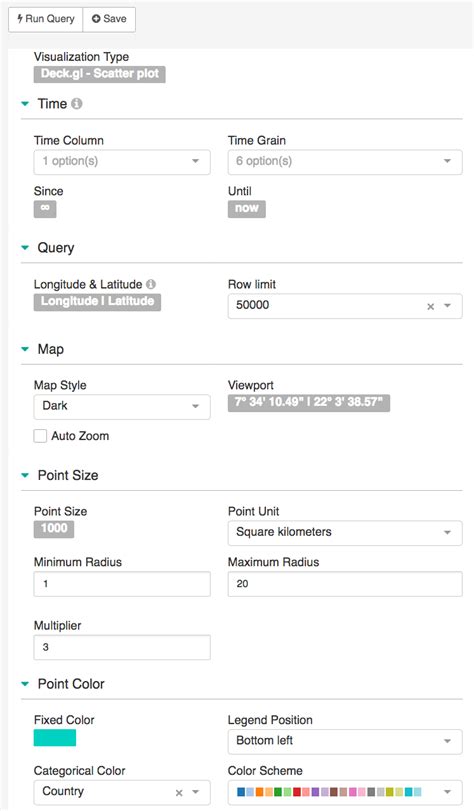474x811 pixels.
Task: Open the Time Column dropdown
Action: click(x=122, y=161)
